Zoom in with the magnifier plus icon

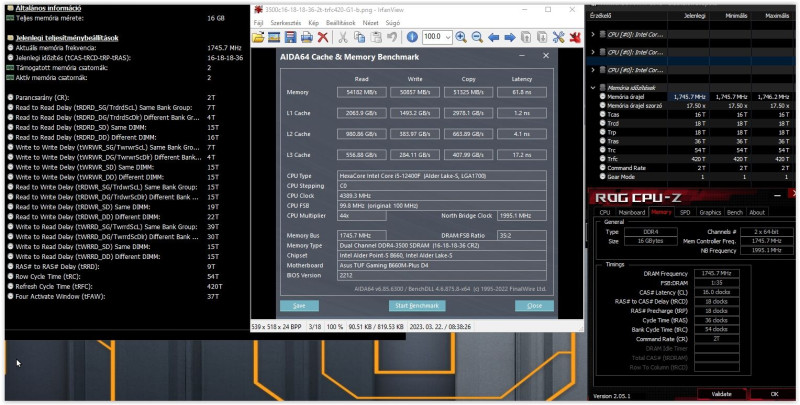tap(461, 37)
